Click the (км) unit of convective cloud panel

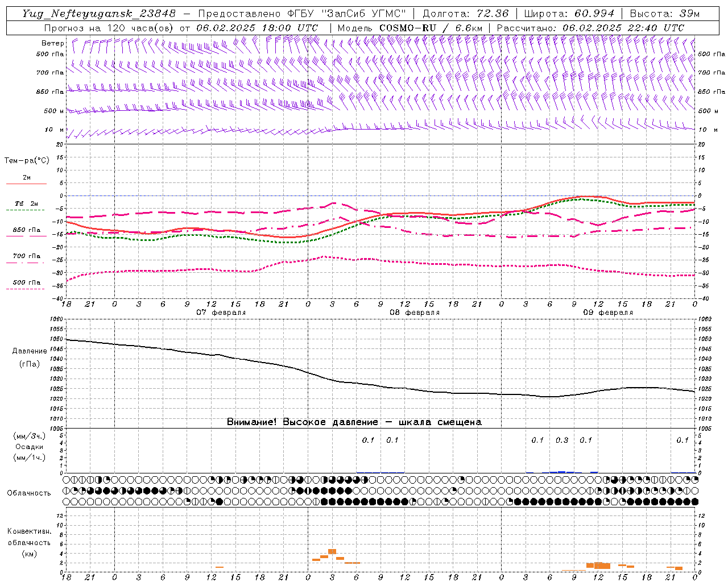(30, 554)
